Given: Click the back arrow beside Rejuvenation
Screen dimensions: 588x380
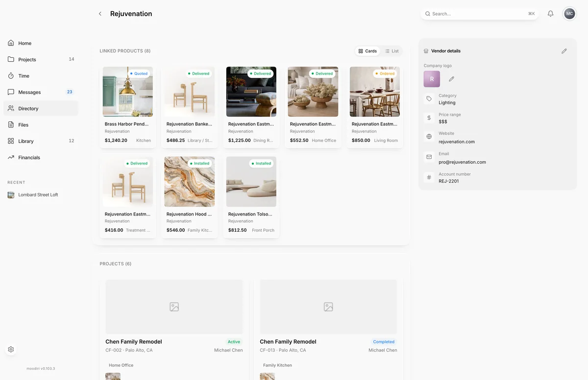Looking at the screenshot, I should tap(100, 14).
